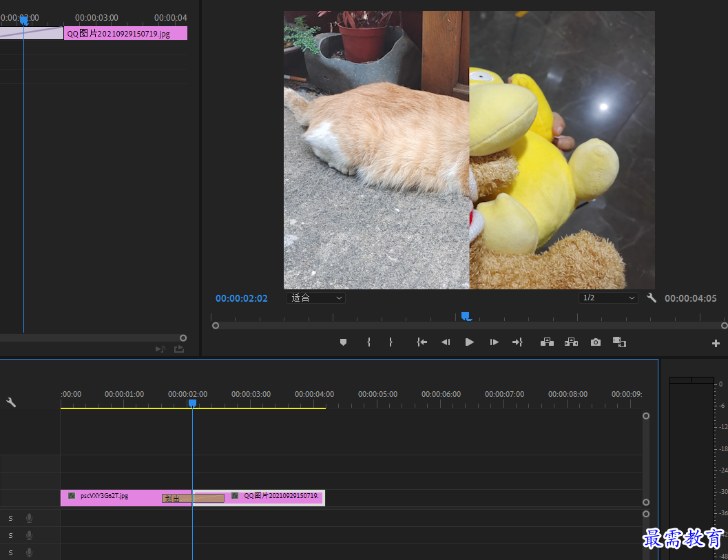The width and height of the screenshot is (728, 560).
Task: Click the 00:00:02:02 current timecode
Action: pyautogui.click(x=242, y=298)
